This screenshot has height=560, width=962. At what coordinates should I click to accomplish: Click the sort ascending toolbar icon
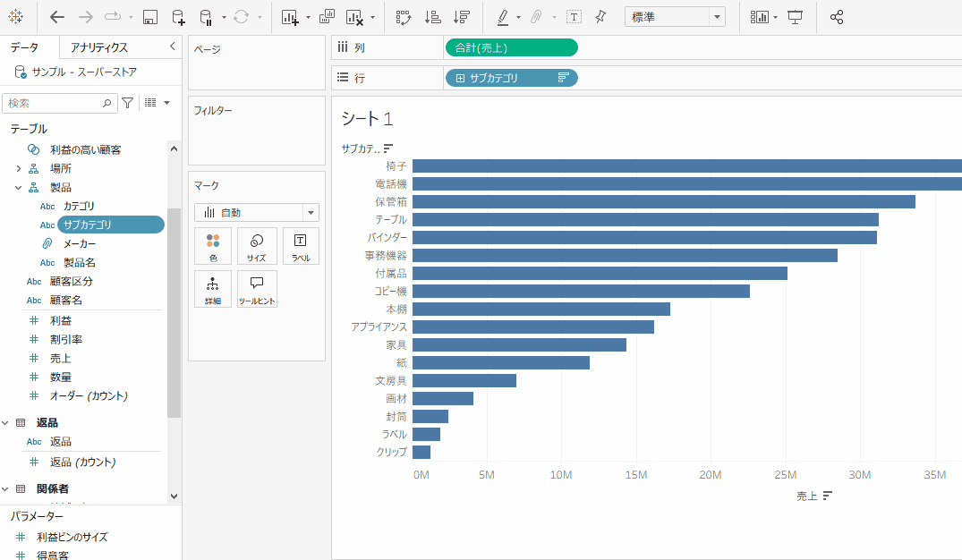tap(432, 17)
